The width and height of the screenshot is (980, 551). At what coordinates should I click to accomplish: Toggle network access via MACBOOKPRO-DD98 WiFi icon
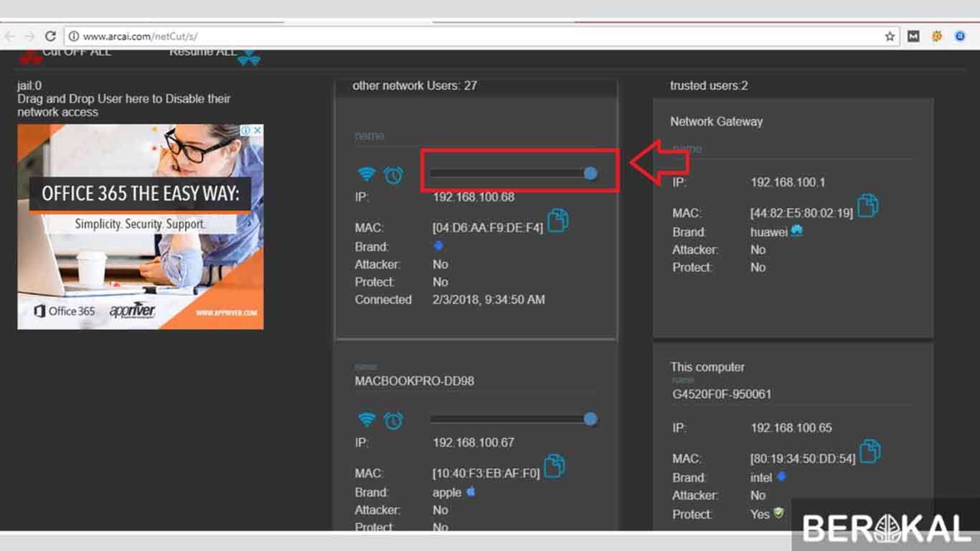(x=367, y=420)
